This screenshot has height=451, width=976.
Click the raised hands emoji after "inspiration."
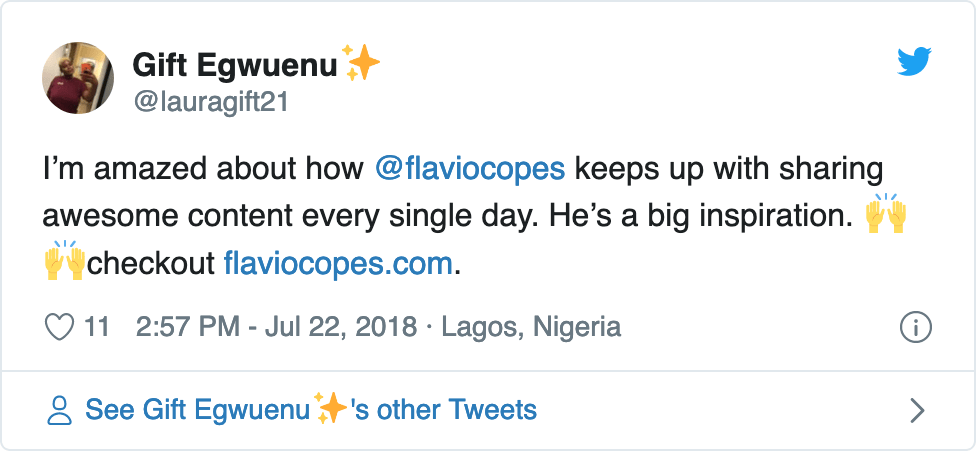886,215
